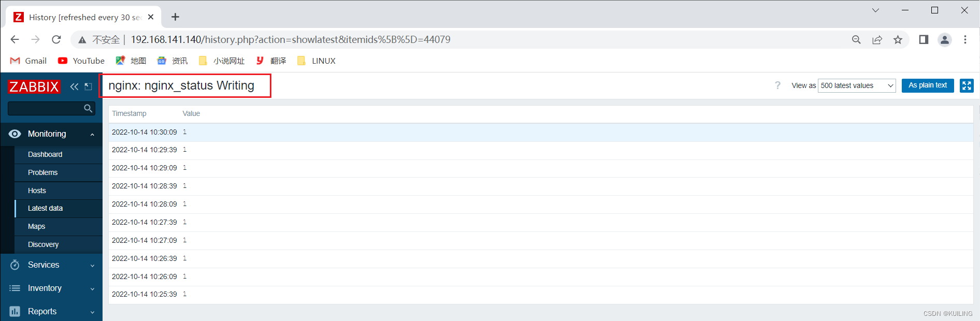
Task: Click the browser address bar URL
Action: point(291,39)
